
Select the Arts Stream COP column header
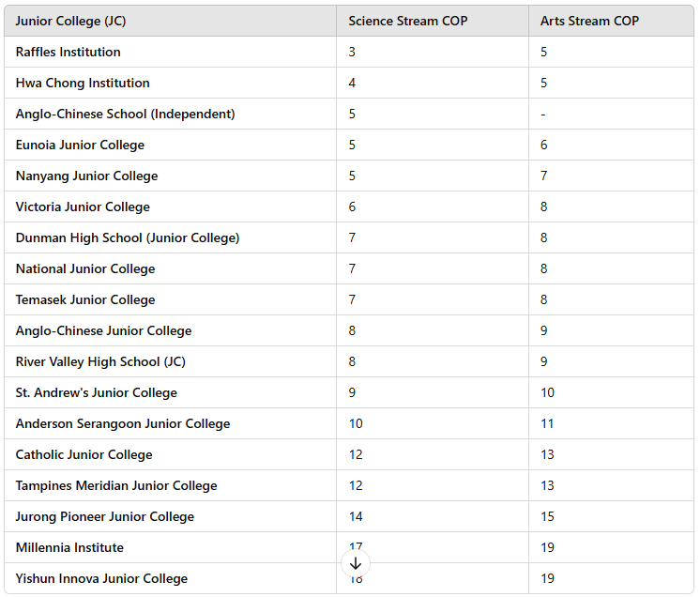589,21
